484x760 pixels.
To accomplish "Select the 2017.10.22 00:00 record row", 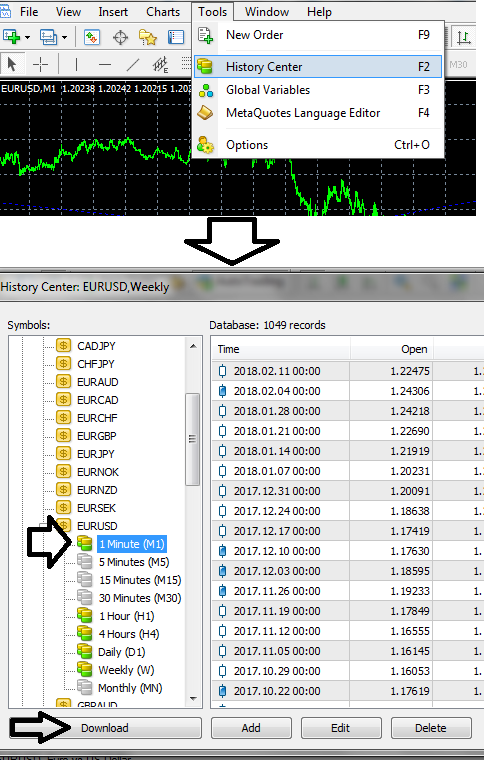I will click(348, 691).
